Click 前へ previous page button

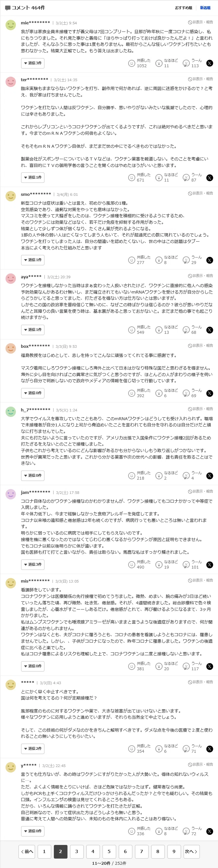[27, 851]
